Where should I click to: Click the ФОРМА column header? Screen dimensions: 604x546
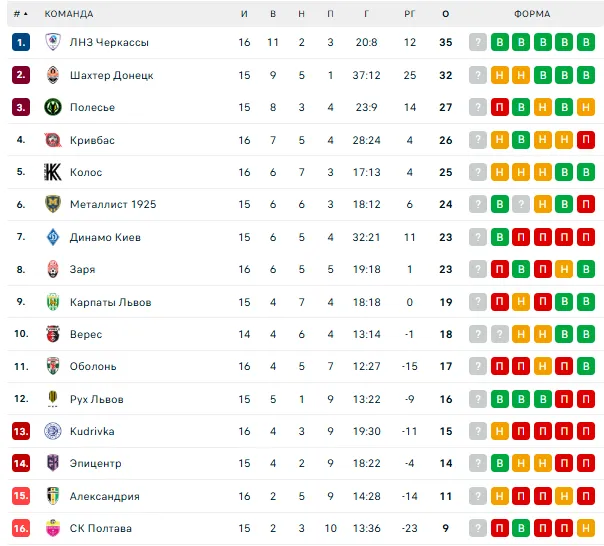[x=532, y=14]
